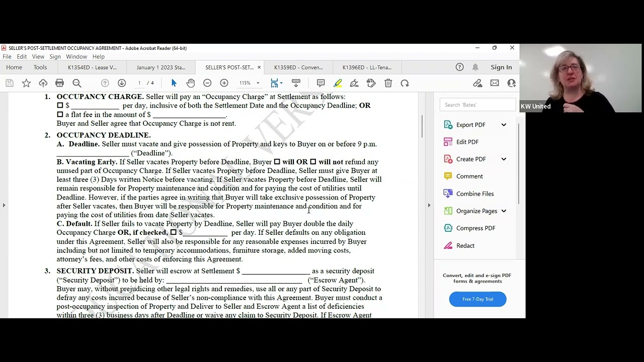Image resolution: width=644 pixels, height=362 pixels.
Task: Open the Window menu
Action: click(x=76, y=57)
